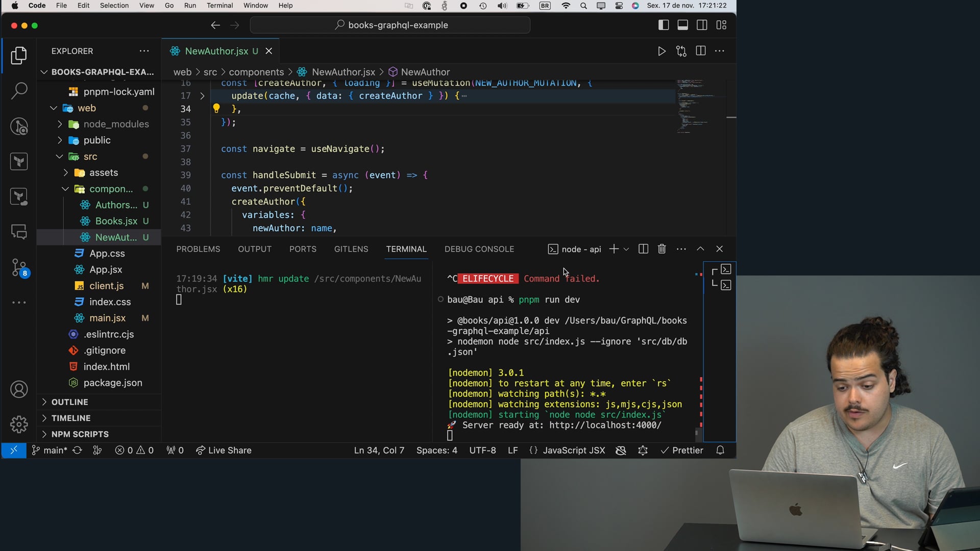Click the Live Share status button

point(224,450)
